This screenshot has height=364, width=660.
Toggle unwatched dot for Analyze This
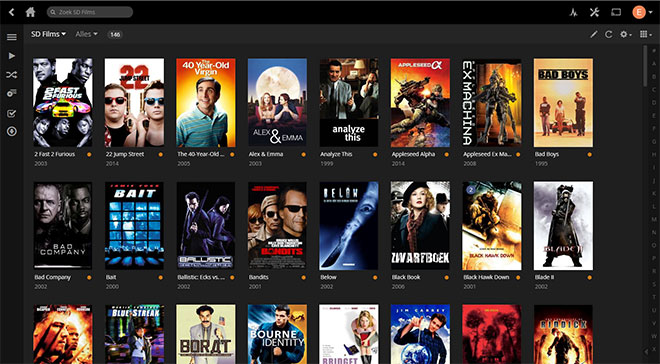(x=375, y=154)
